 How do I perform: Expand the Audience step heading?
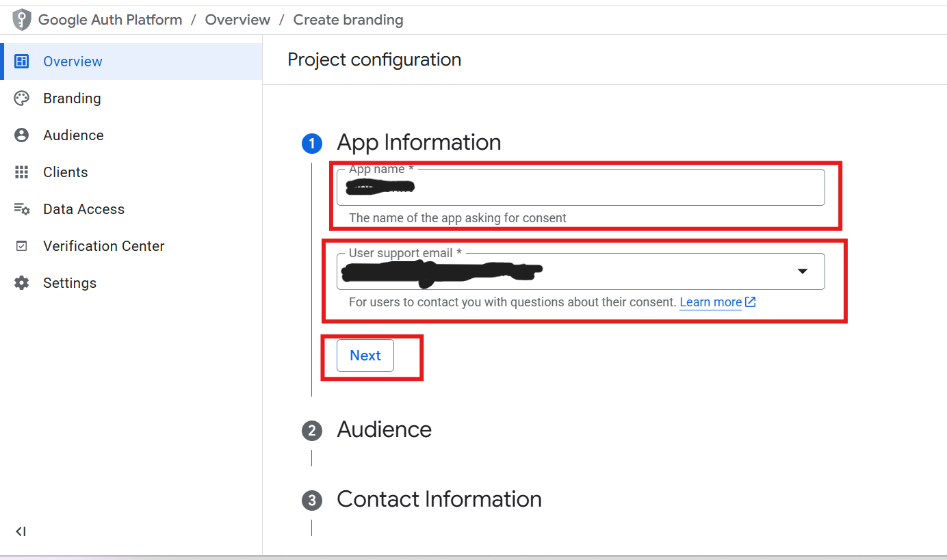[384, 429]
